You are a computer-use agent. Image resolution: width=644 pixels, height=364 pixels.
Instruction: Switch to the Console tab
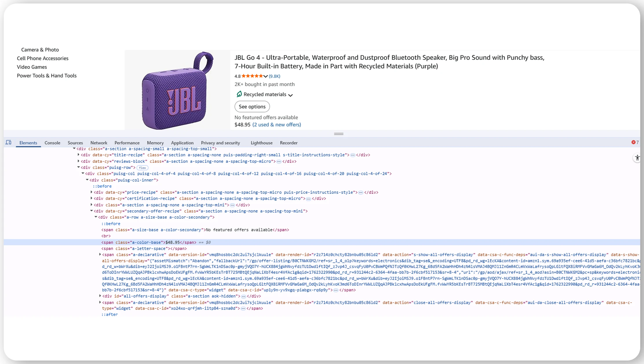tap(52, 142)
